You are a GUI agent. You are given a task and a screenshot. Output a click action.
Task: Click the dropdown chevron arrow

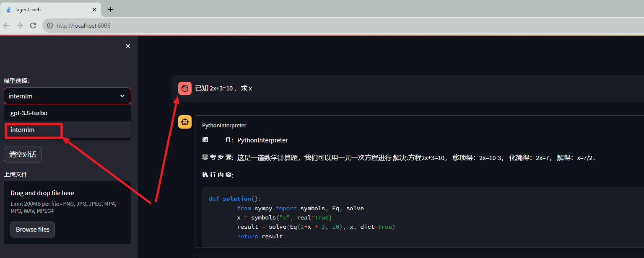coord(122,96)
